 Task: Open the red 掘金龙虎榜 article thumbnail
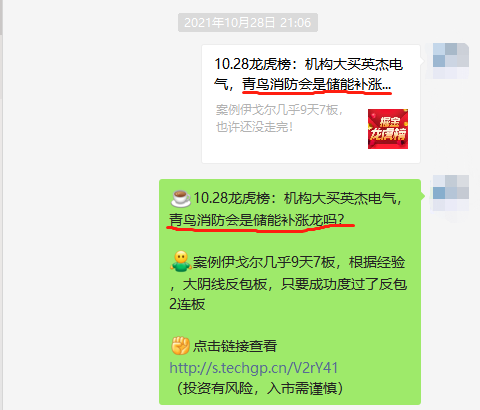[x=388, y=129]
